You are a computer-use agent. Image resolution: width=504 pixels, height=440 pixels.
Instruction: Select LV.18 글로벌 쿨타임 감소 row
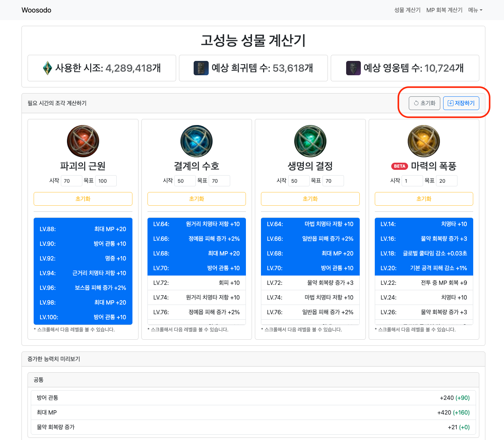[x=424, y=253]
